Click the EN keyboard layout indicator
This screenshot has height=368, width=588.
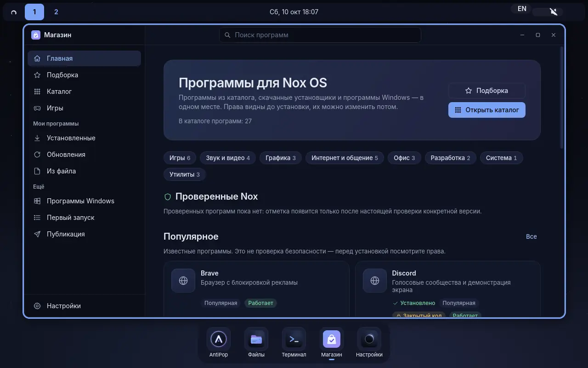pyautogui.click(x=522, y=9)
